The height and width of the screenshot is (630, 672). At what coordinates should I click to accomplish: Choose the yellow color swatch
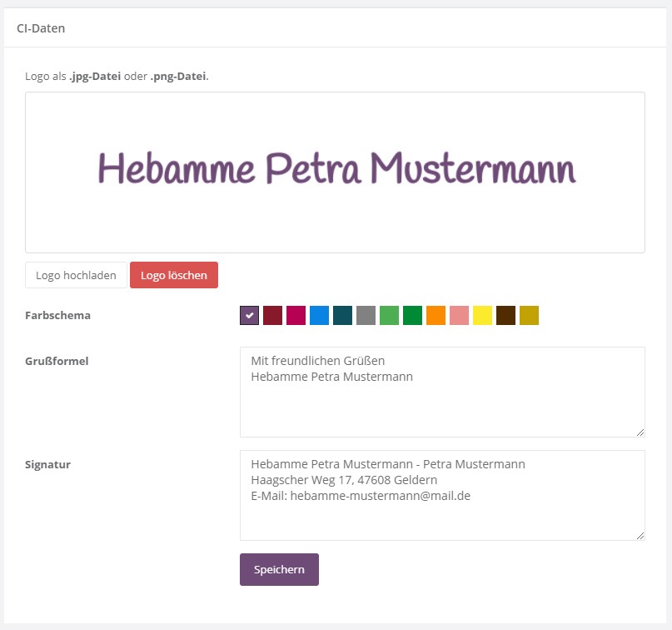click(482, 316)
